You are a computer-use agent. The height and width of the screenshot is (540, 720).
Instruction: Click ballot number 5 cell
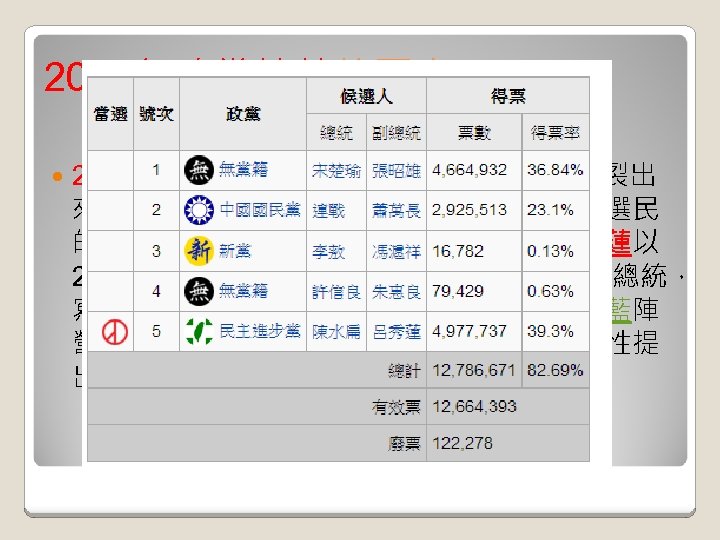156,332
